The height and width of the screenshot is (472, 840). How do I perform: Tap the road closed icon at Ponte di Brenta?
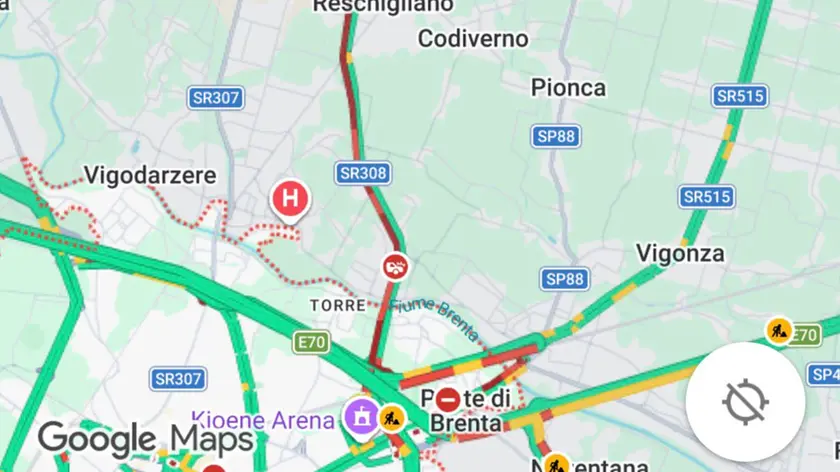pyautogui.click(x=447, y=399)
